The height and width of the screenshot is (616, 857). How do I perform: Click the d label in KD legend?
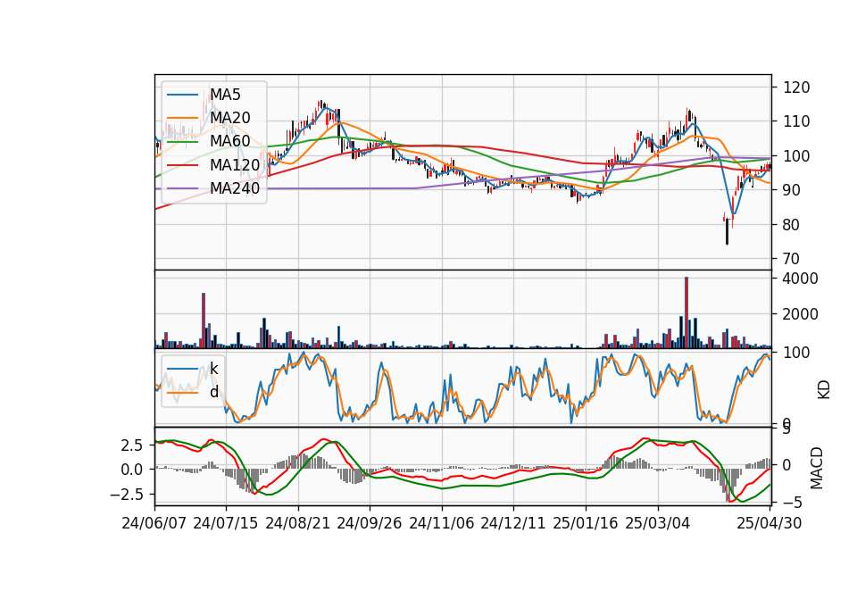(214, 391)
